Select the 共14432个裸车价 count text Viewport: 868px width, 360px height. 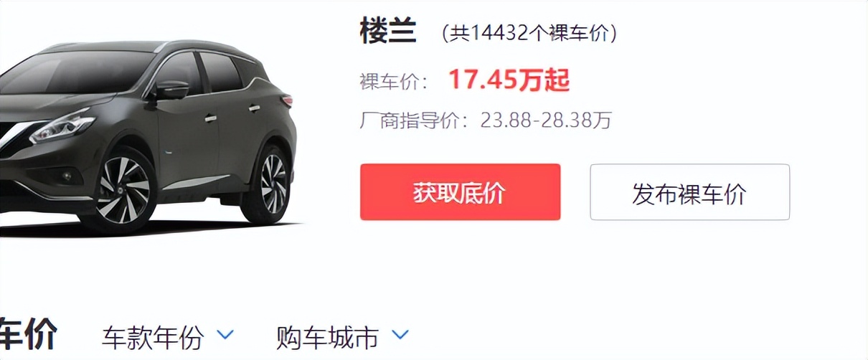(529, 33)
